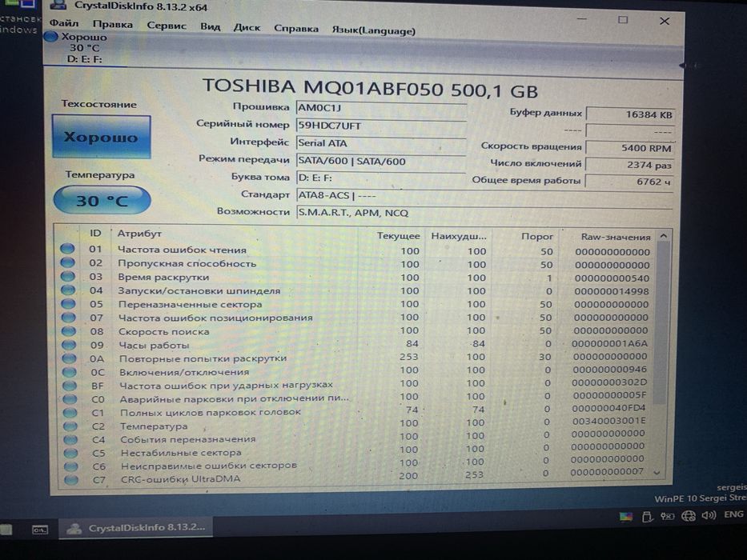747x560 pixels.
Task: Click status circle for attribute C4
Action: tap(70, 439)
